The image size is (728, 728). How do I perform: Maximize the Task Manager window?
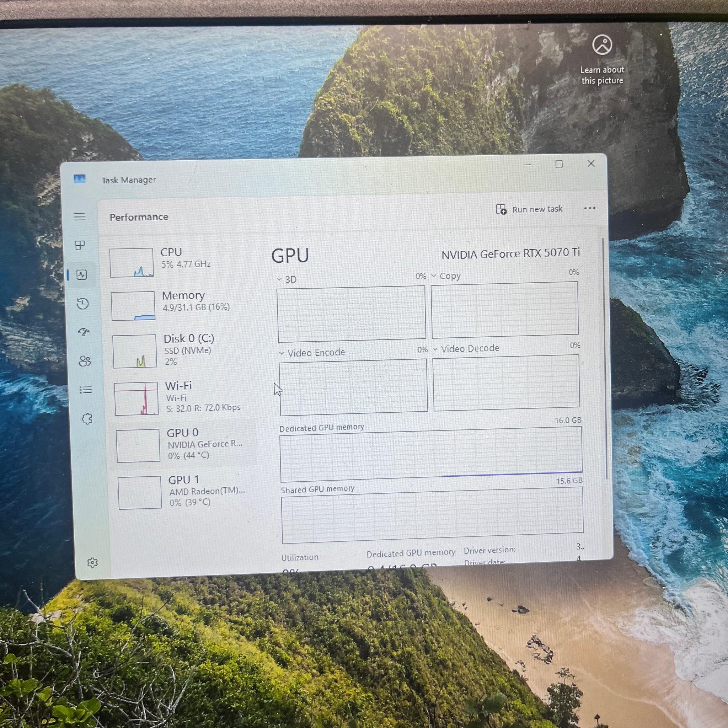tap(559, 164)
